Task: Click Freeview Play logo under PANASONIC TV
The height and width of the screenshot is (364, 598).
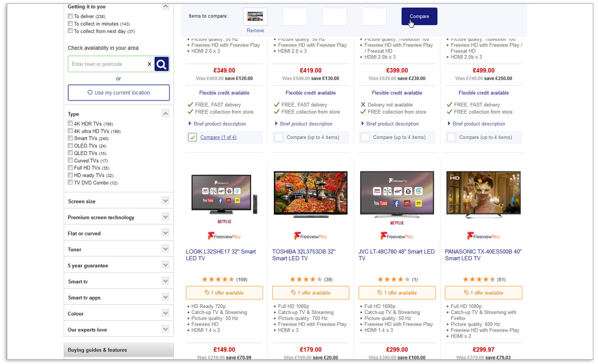Action: [x=483, y=236]
